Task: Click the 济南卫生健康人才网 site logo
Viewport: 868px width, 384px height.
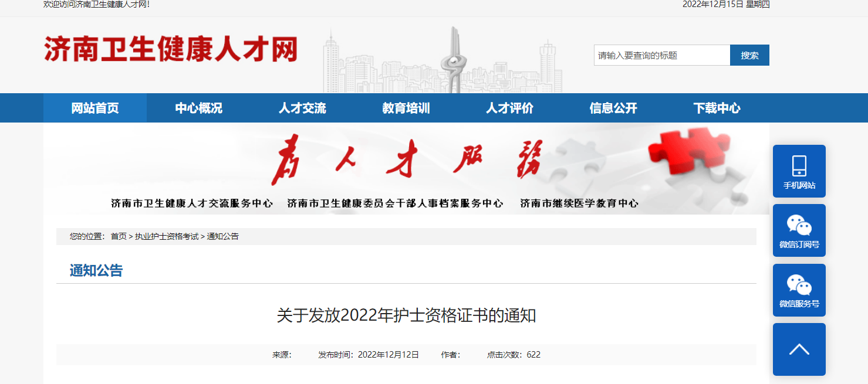Action: [x=171, y=49]
